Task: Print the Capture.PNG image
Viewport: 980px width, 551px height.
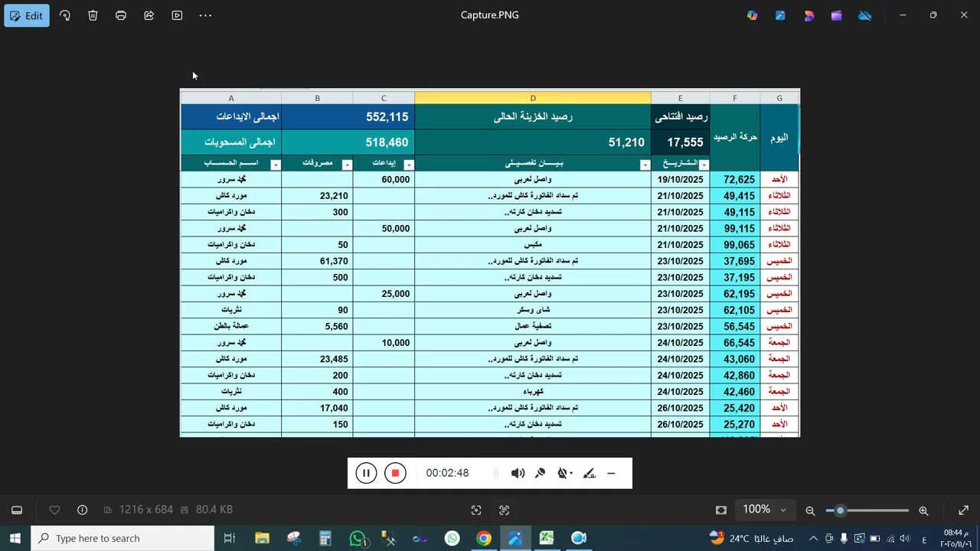Action: (x=121, y=15)
